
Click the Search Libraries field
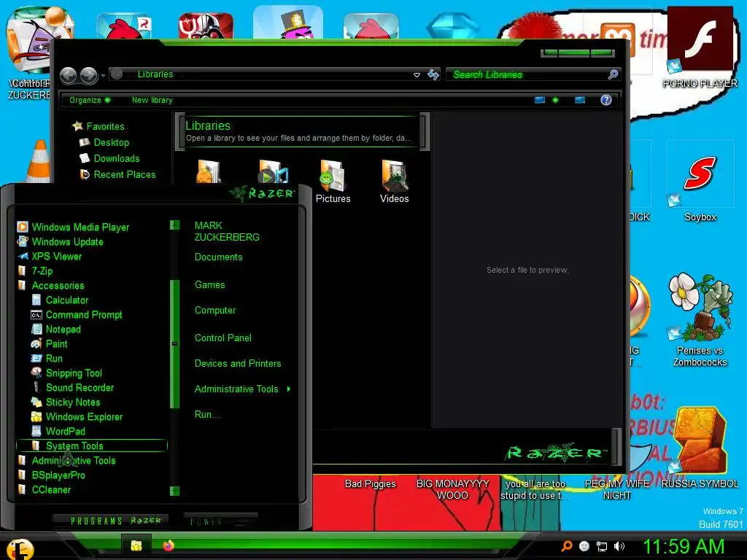pyautogui.click(x=527, y=75)
